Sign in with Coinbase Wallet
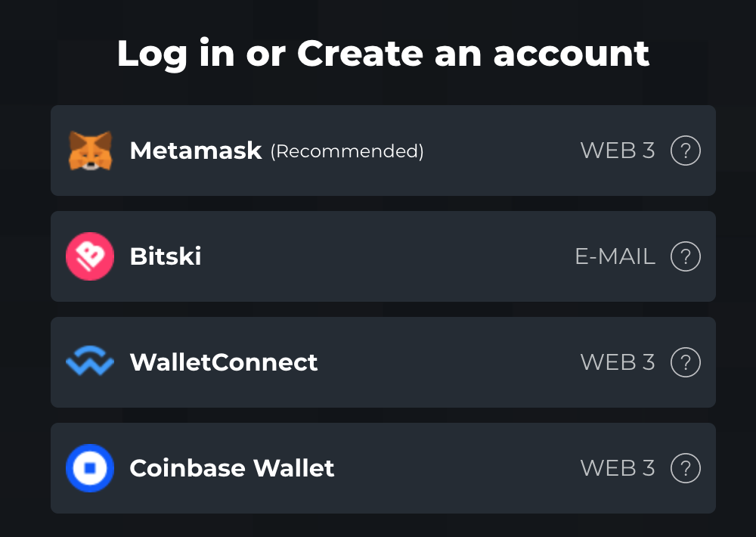 click(x=378, y=467)
